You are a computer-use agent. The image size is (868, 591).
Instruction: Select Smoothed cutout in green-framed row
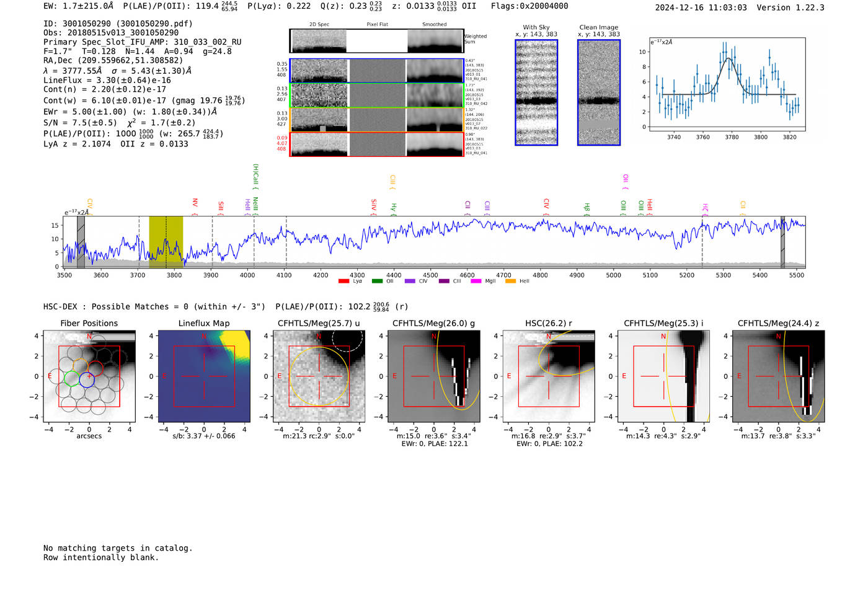pos(435,96)
